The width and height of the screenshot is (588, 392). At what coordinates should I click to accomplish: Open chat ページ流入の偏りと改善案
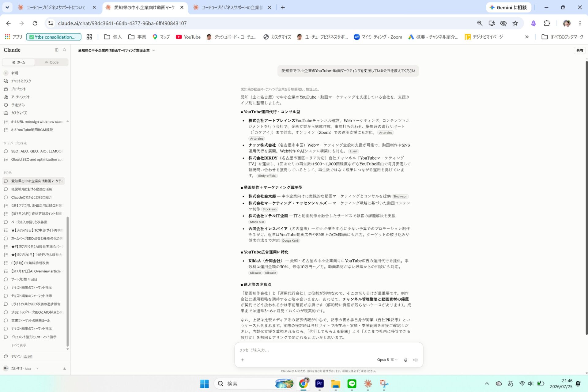coord(33,222)
